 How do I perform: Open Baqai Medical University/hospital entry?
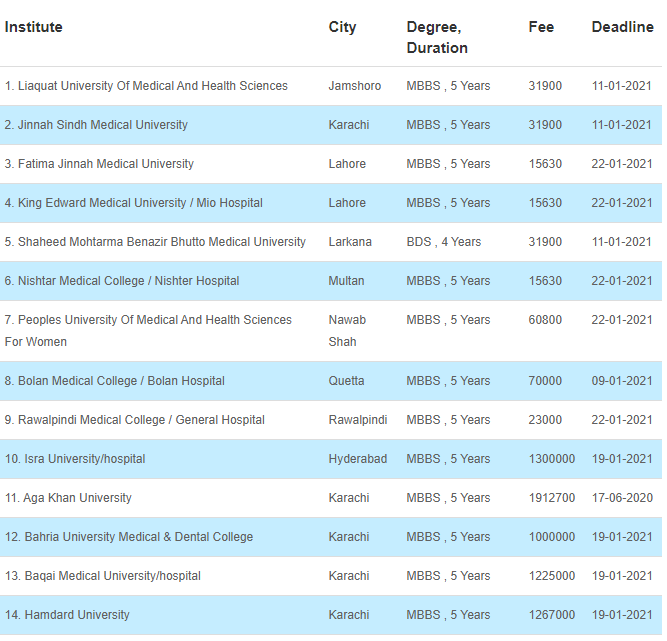click(103, 576)
